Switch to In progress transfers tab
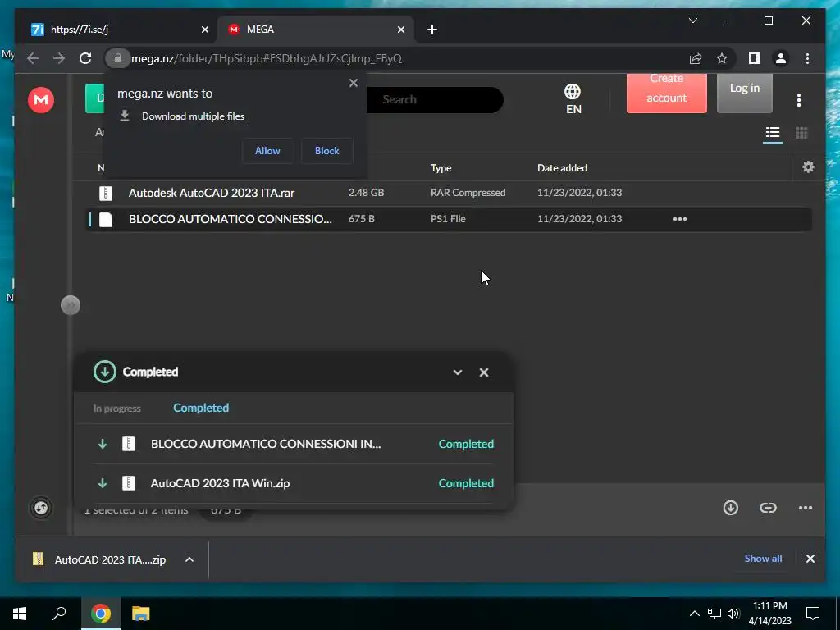Viewport: 840px width, 630px height. tap(116, 409)
